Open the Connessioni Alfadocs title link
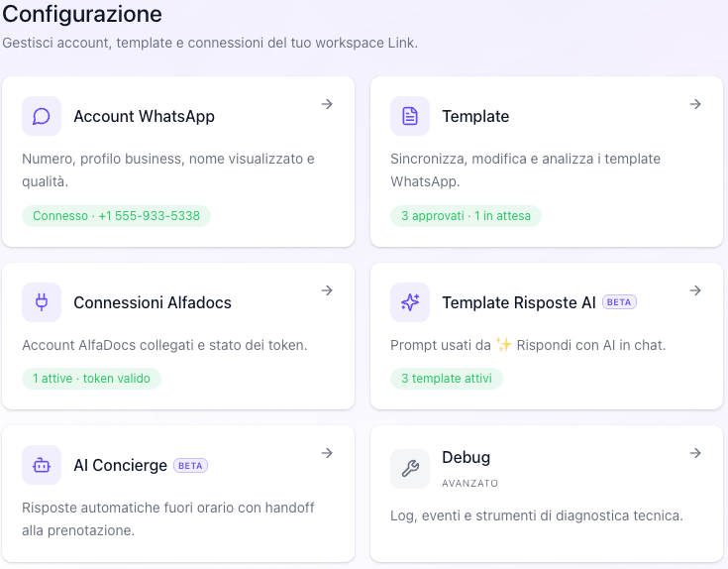The image size is (728, 569). click(153, 302)
